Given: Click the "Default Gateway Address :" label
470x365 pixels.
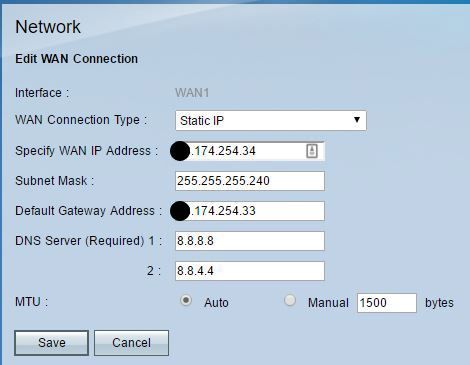Looking at the screenshot, I should pos(88,211).
